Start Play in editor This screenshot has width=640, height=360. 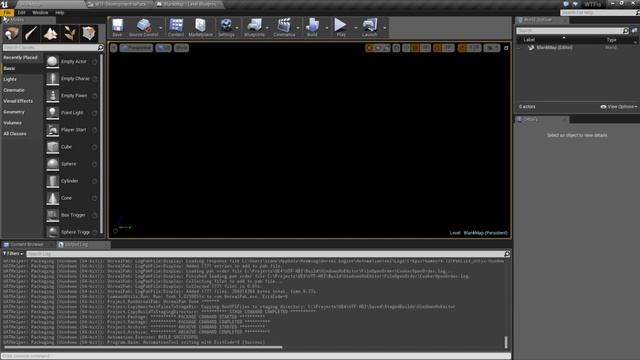click(x=340, y=25)
